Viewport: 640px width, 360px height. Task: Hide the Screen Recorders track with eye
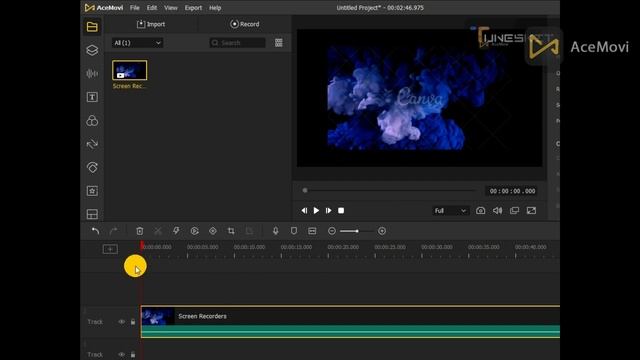(122, 322)
